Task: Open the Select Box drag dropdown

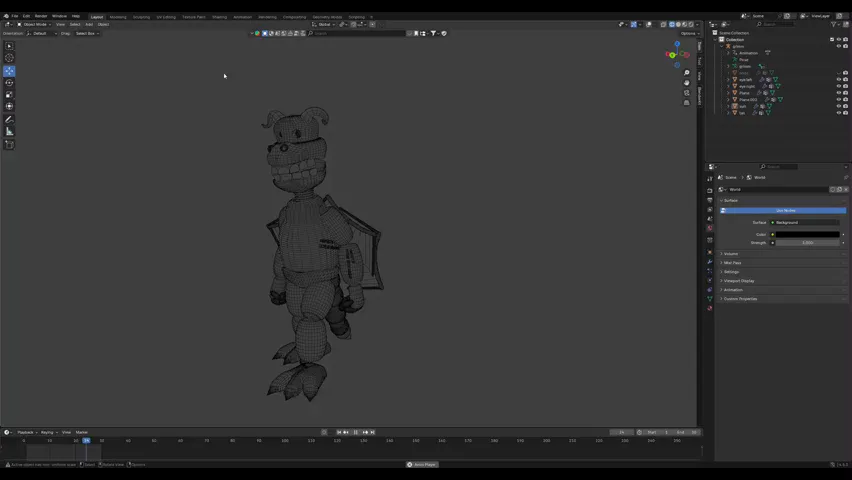Action: [87, 34]
